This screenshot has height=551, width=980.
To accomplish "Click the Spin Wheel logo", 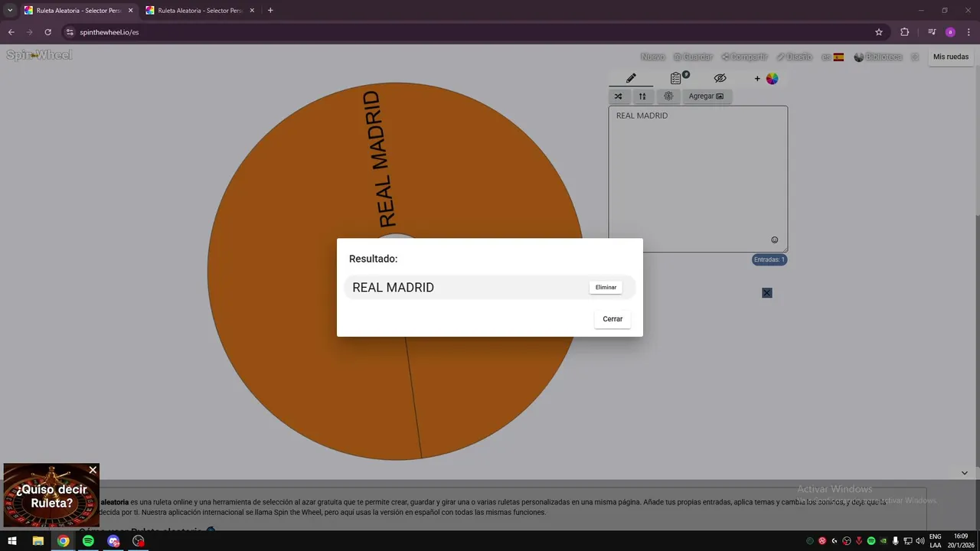I will click(39, 55).
